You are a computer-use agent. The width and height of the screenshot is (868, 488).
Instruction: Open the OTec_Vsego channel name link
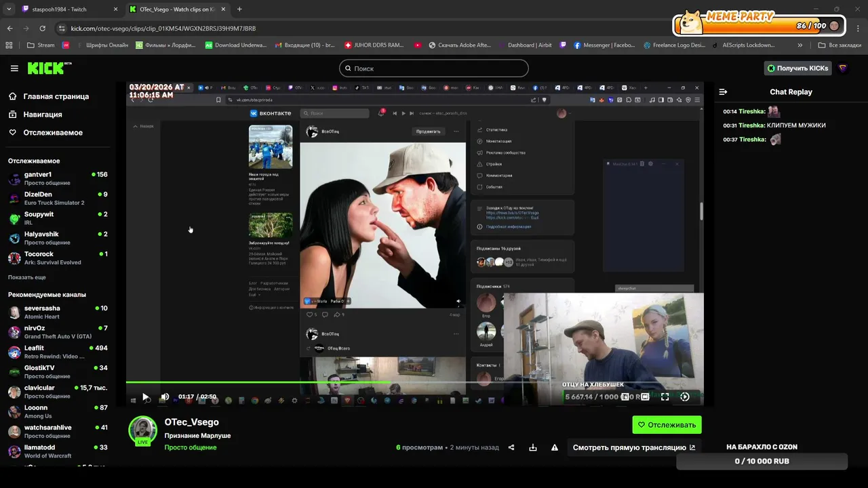pyautogui.click(x=192, y=422)
